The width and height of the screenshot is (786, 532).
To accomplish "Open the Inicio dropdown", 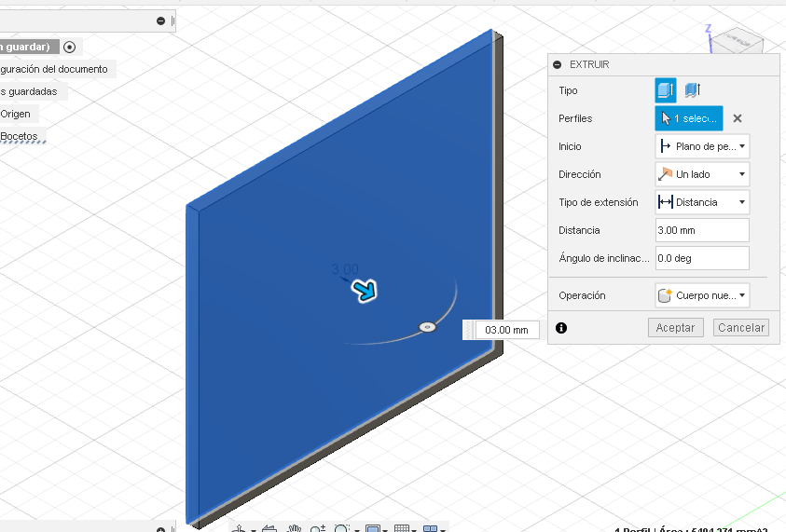I will [702, 146].
